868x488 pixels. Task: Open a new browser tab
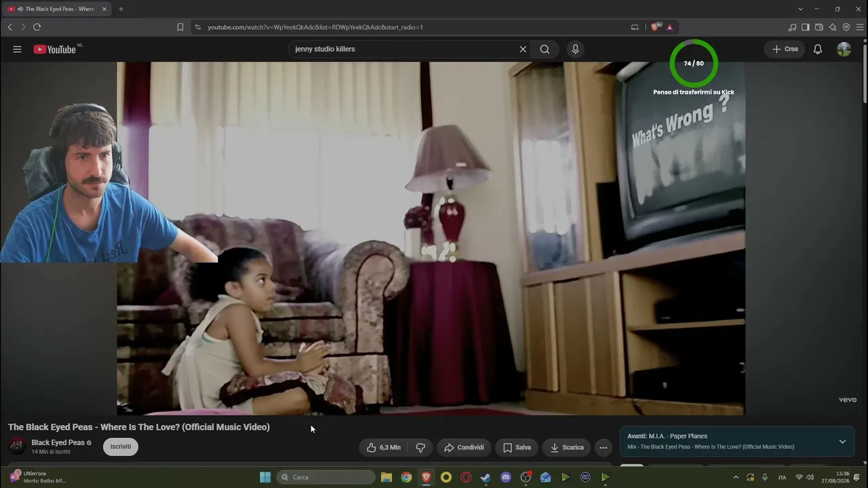point(121,9)
